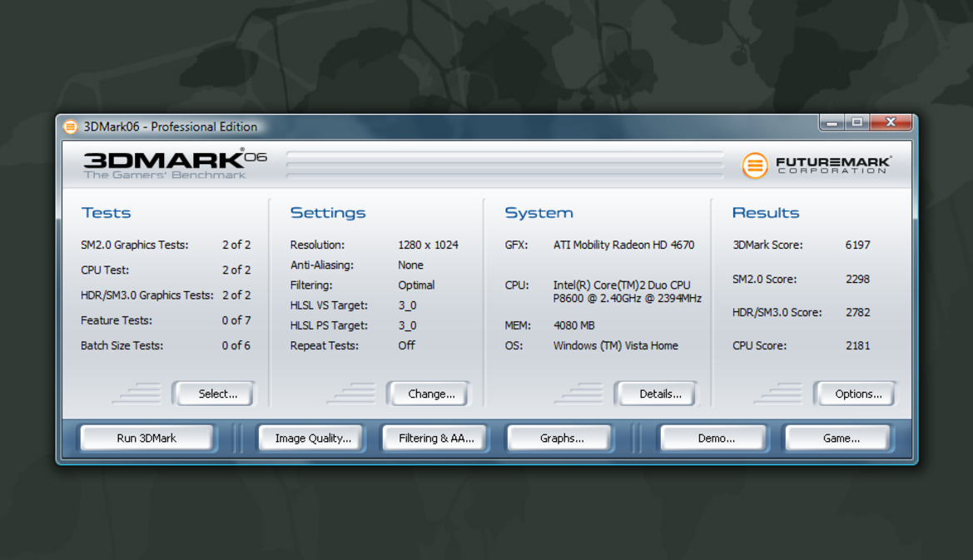
Task: Click the Futuremark orange logo icon
Action: pos(755,166)
